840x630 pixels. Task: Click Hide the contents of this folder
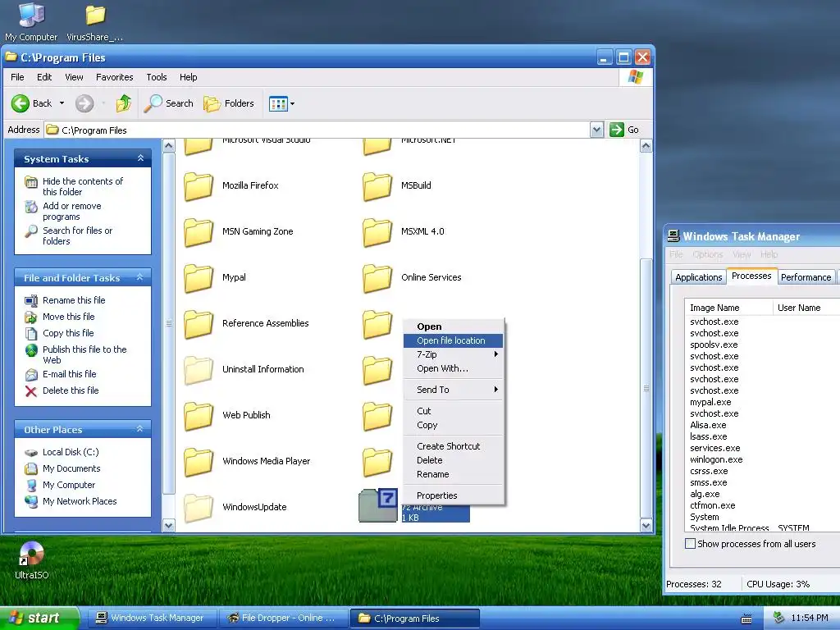coord(83,186)
